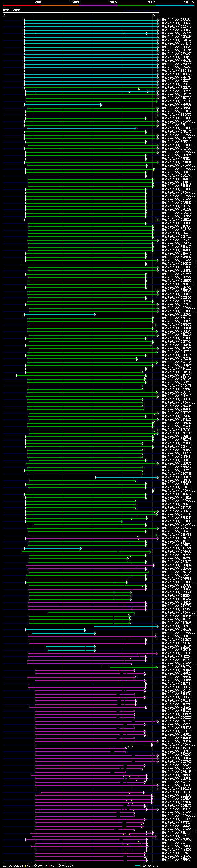Select the UniRef100_C1MTS6 label

tap(177, 94)
